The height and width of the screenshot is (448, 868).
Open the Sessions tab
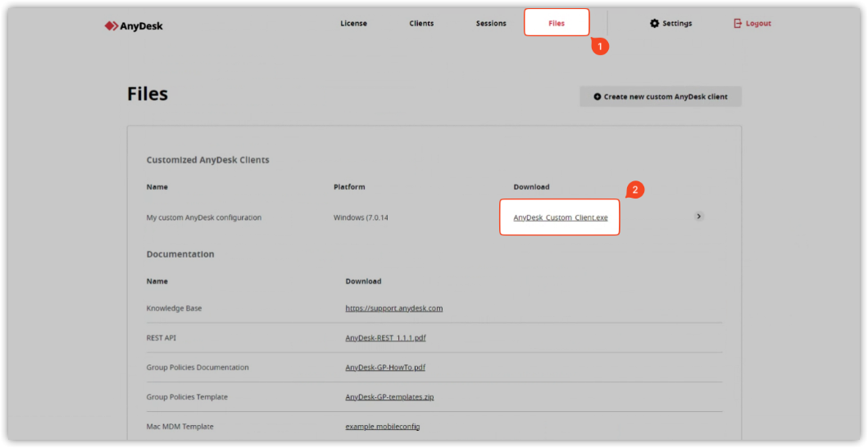[x=491, y=23]
